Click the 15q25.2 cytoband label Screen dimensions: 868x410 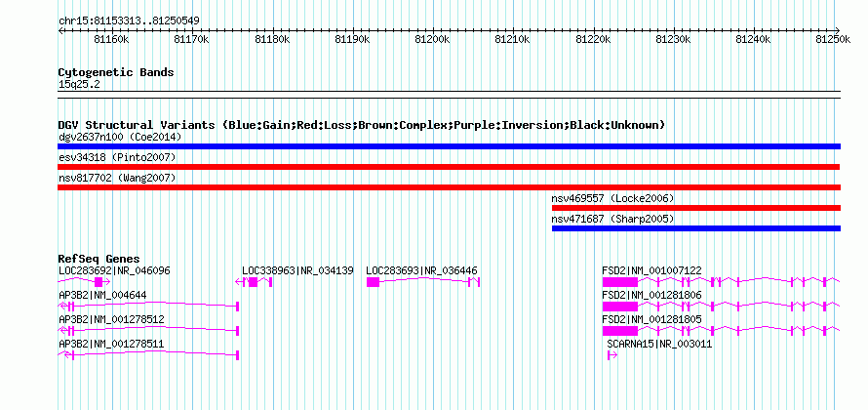[x=79, y=85]
